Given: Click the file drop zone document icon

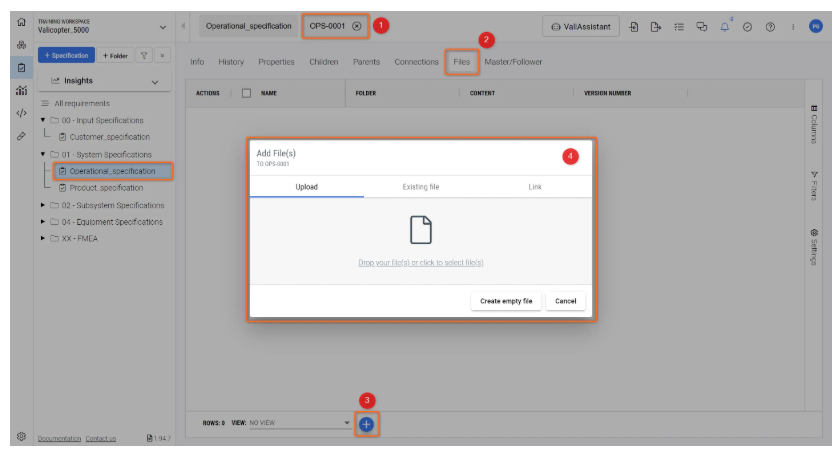Looking at the screenshot, I should tap(421, 230).
